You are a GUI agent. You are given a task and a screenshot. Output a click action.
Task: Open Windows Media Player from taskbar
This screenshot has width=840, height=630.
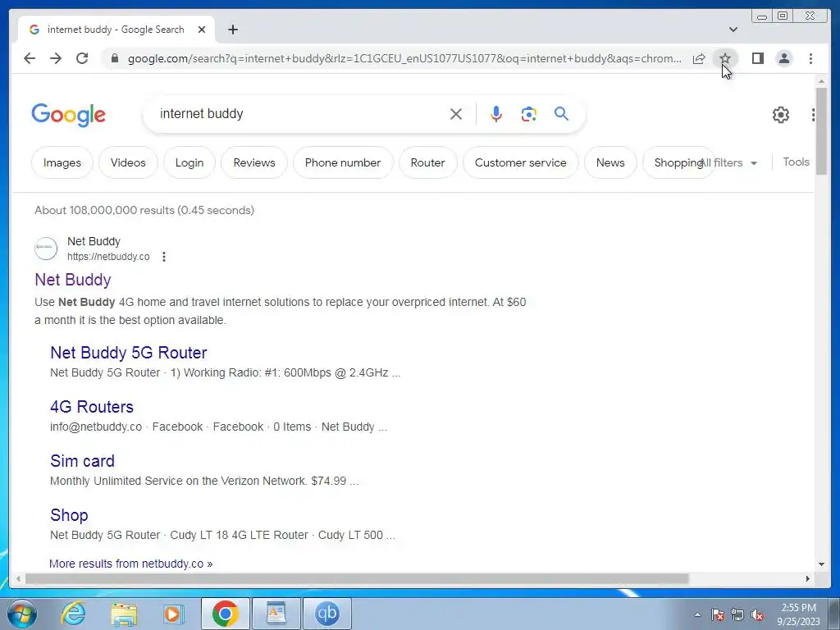173,614
